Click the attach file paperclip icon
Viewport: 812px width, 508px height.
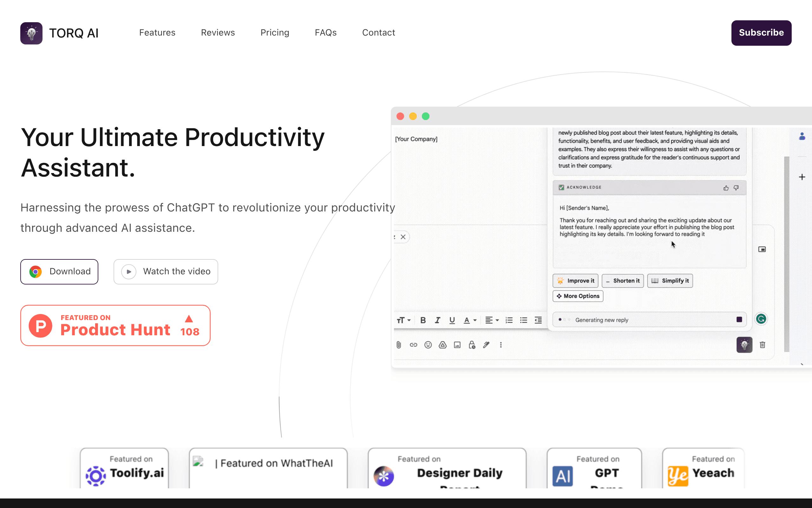399,345
